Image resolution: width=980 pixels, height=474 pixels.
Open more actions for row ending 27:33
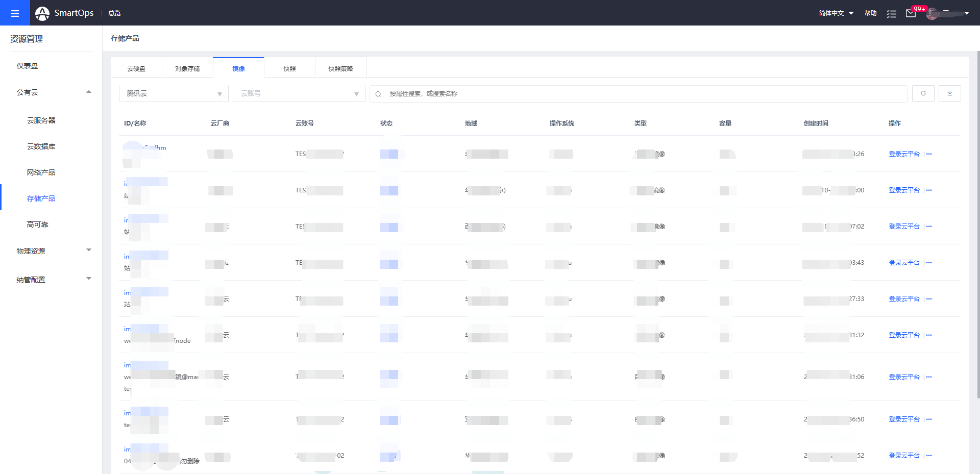(929, 299)
